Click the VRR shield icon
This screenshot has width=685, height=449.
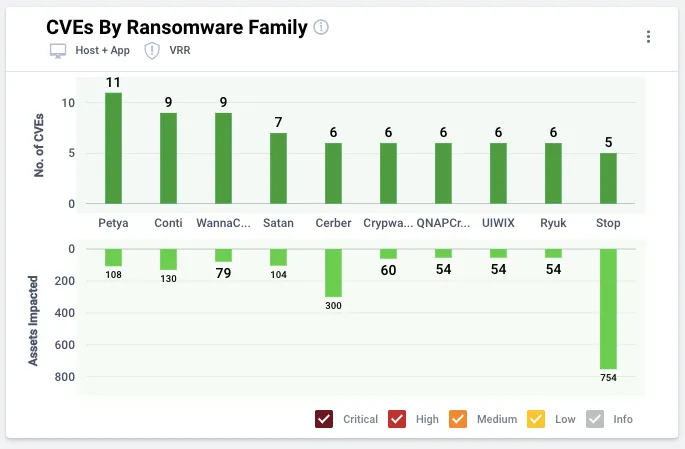tap(152, 51)
